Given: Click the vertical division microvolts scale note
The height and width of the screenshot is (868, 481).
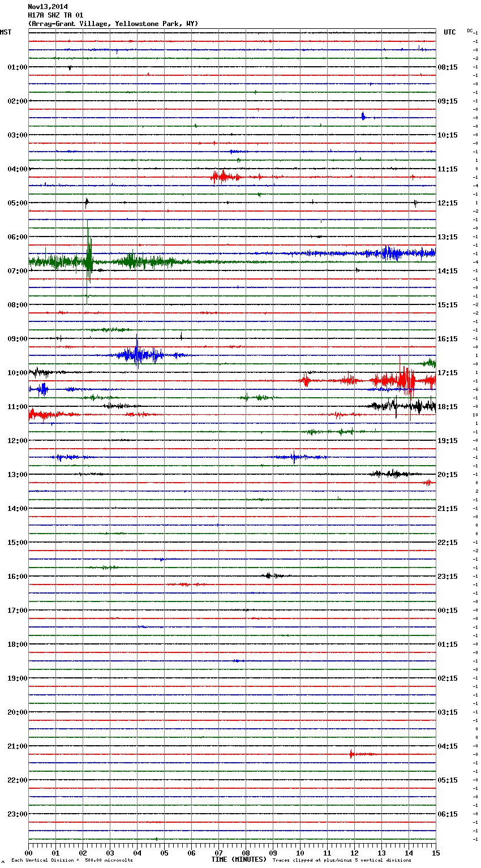Looking at the screenshot, I should 72,861.
